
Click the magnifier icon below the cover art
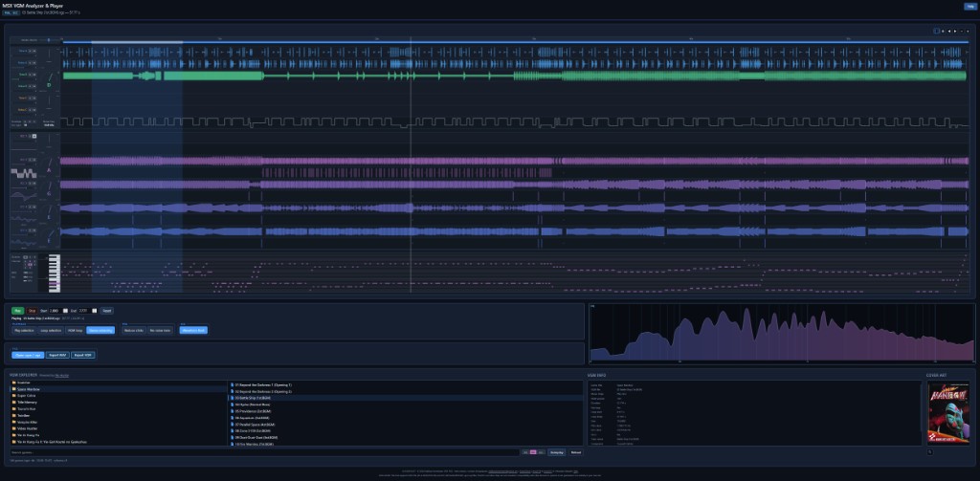point(930,452)
